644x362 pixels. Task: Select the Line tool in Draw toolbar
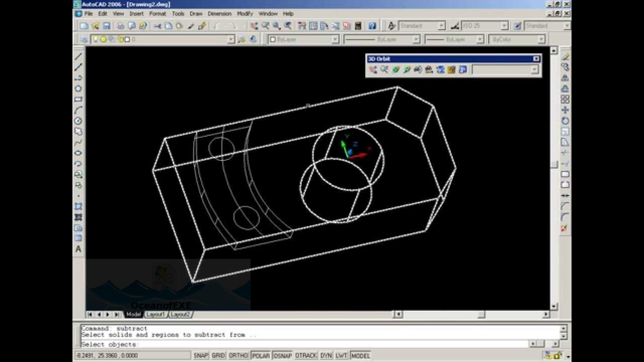(x=78, y=56)
